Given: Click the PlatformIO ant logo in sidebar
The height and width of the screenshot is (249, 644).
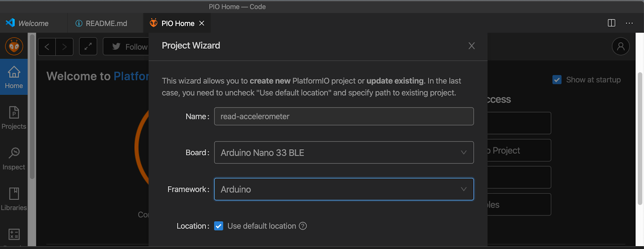Looking at the screenshot, I should [x=14, y=47].
